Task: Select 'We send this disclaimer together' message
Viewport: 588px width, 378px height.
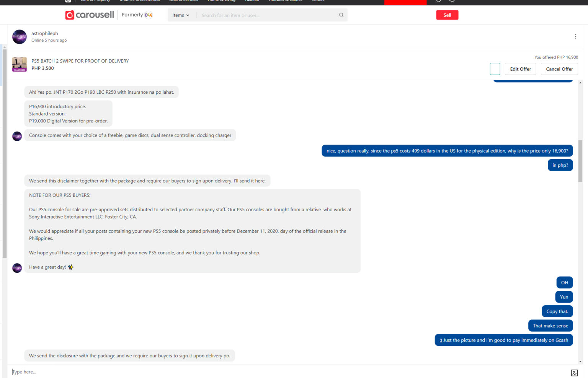Action: pyautogui.click(x=147, y=181)
